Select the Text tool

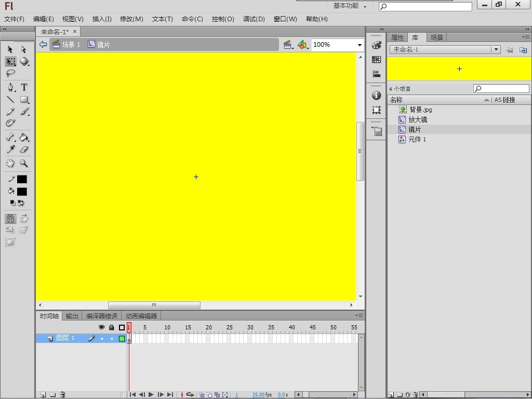click(24, 87)
